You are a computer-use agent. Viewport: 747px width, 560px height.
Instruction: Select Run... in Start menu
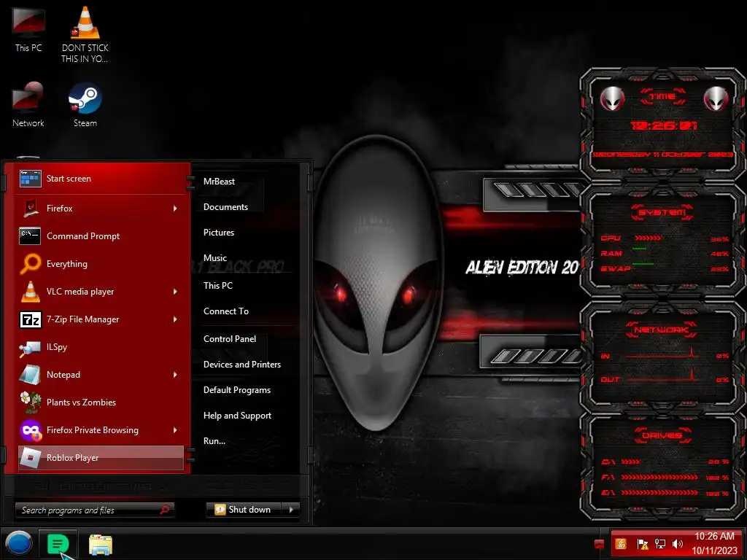coord(214,441)
